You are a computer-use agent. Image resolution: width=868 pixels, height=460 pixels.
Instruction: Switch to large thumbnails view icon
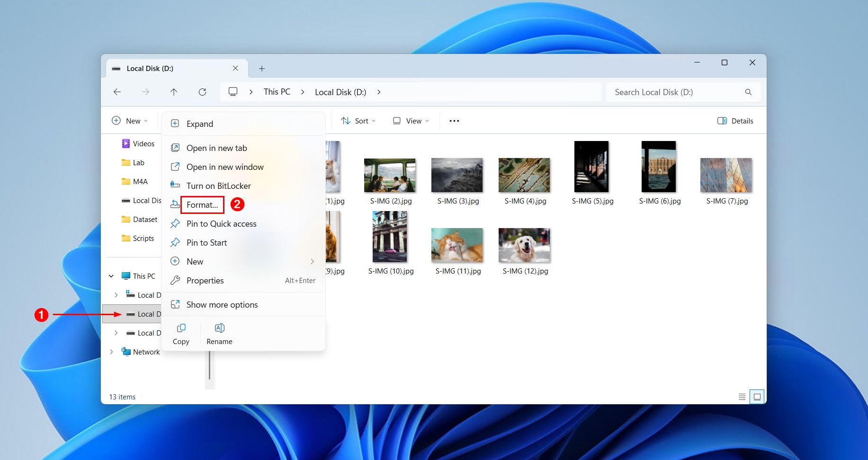point(757,397)
